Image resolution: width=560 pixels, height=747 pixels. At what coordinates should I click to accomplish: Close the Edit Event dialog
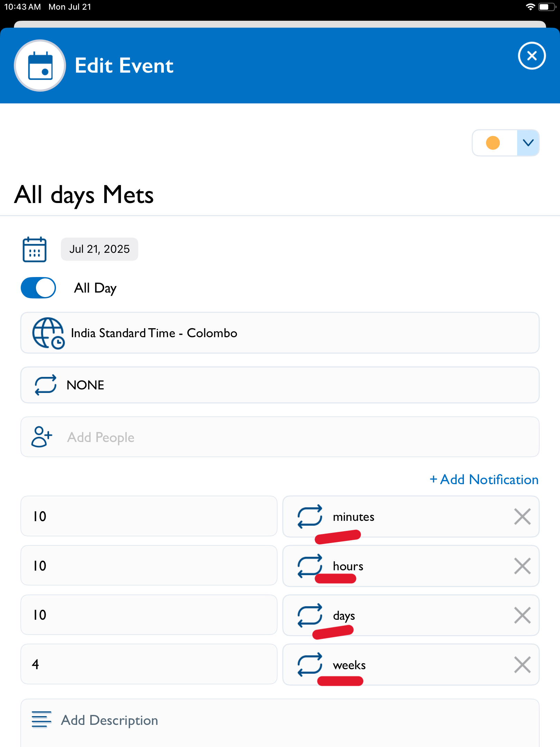point(532,56)
